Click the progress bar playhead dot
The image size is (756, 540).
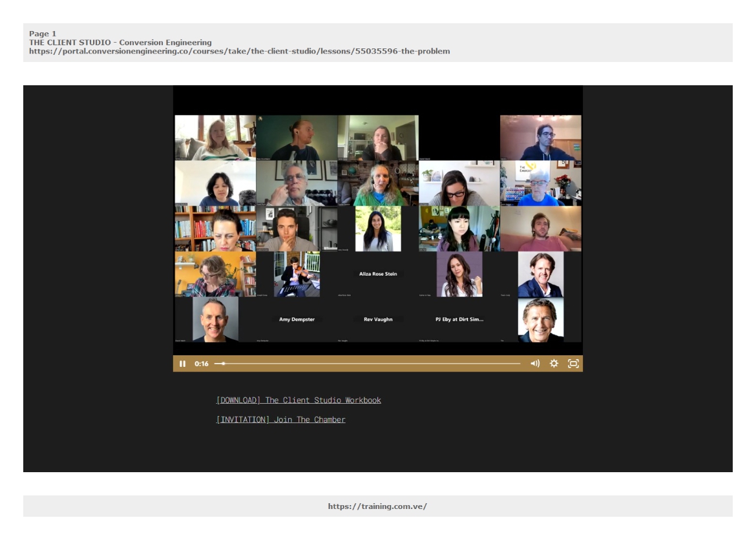pos(224,364)
